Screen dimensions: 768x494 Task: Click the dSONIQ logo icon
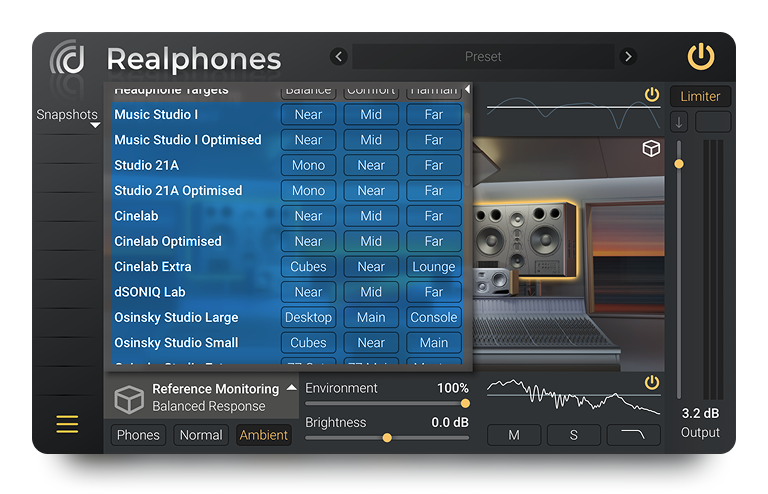pos(68,58)
